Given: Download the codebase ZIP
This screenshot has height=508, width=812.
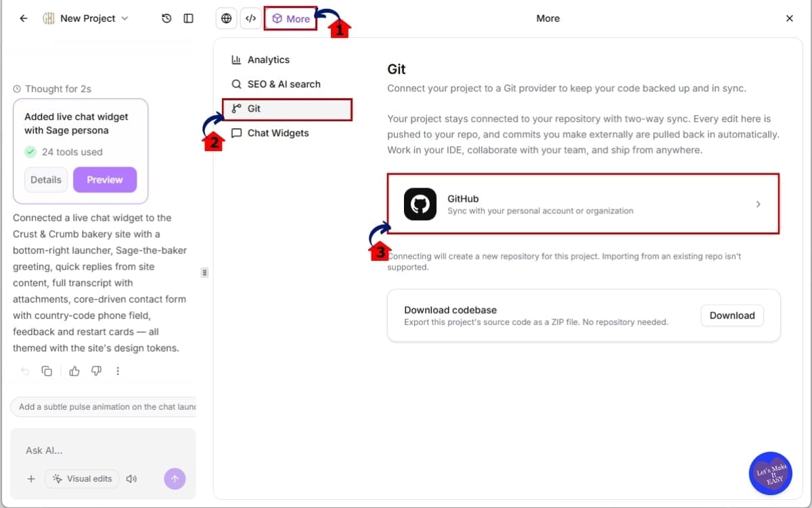Looking at the screenshot, I should pos(732,315).
